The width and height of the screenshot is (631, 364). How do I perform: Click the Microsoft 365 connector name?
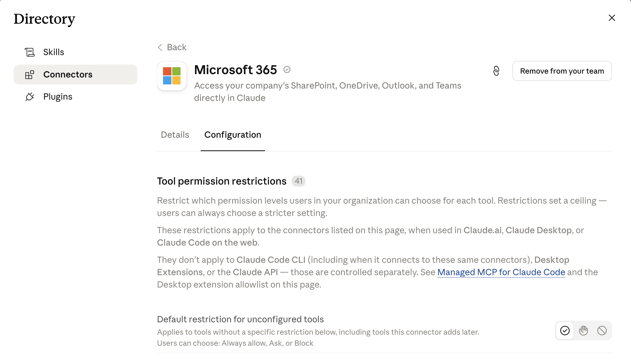pyautogui.click(x=235, y=70)
